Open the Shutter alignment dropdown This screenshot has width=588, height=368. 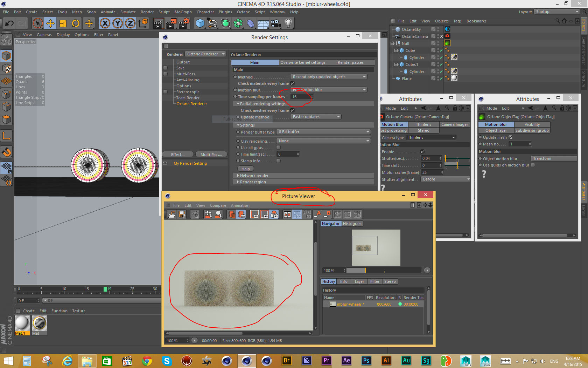[x=446, y=179]
